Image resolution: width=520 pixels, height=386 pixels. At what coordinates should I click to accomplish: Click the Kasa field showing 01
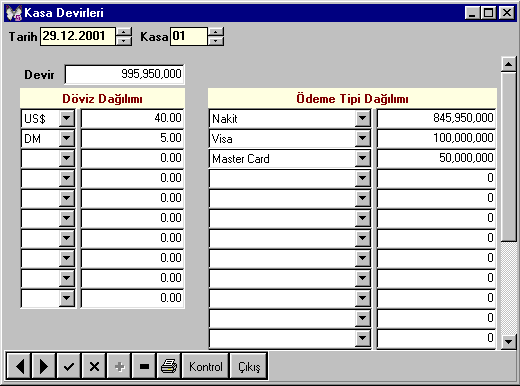point(189,36)
